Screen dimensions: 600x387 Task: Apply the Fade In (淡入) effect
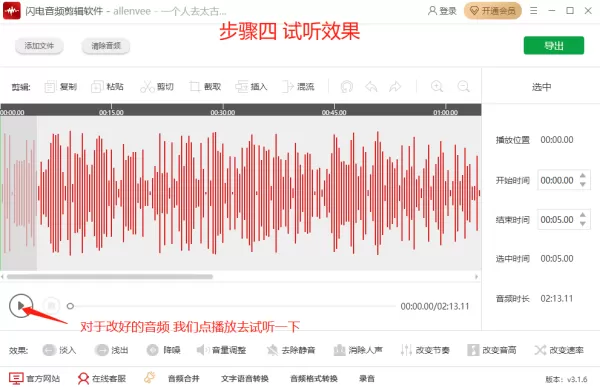[59, 350]
